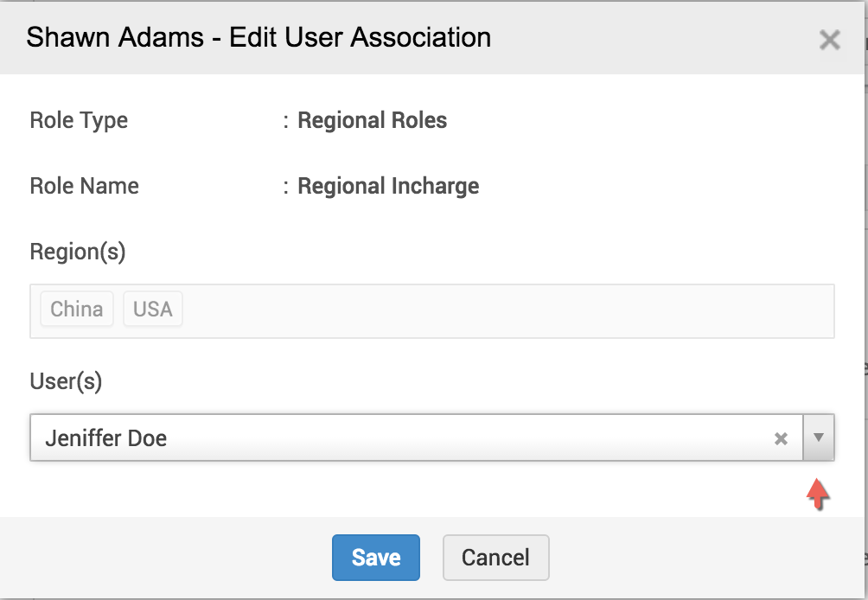The width and height of the screenshot is (868, 600).
Task: Cancel editing the user association
Action: pyautogui.click(x=495, y=558)
